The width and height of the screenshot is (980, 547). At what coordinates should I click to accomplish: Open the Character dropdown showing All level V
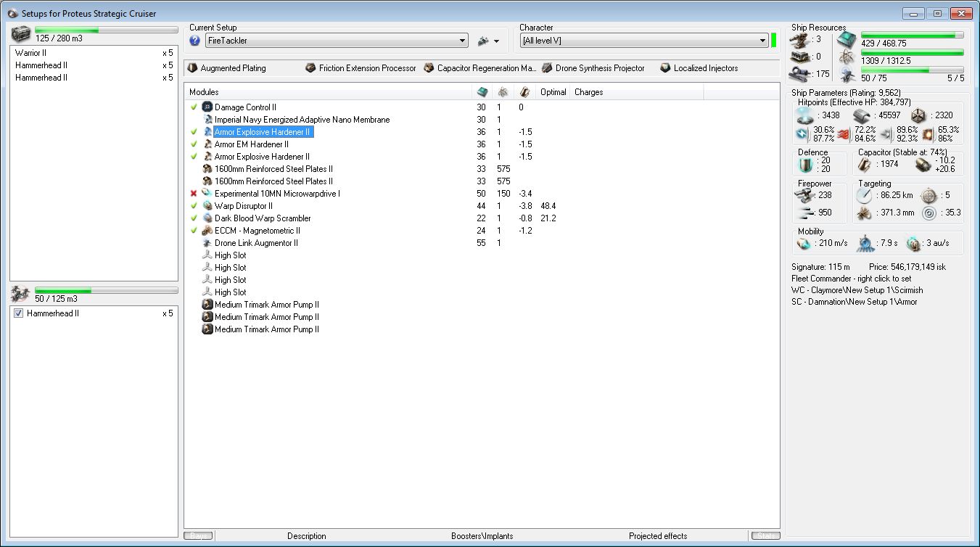(643, 41)
